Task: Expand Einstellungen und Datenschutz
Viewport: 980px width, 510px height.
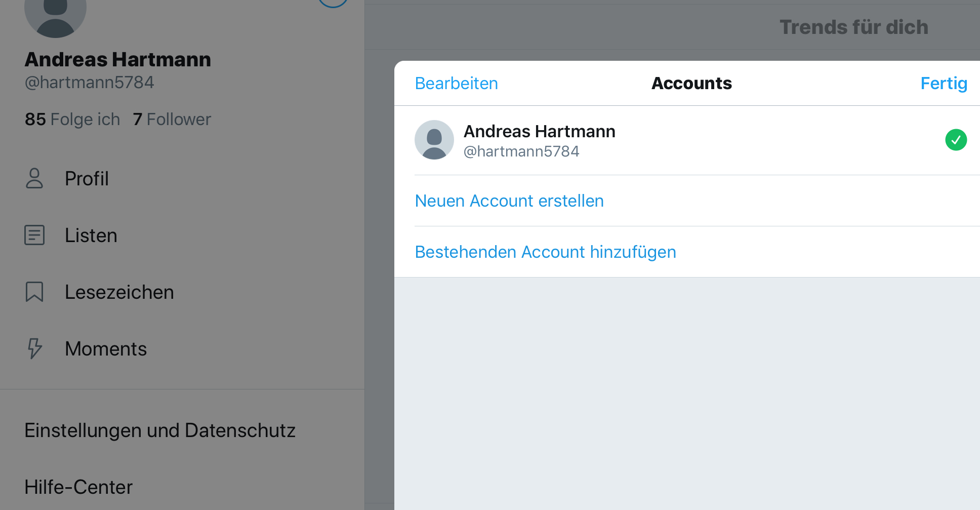Action: pos(160,430)
